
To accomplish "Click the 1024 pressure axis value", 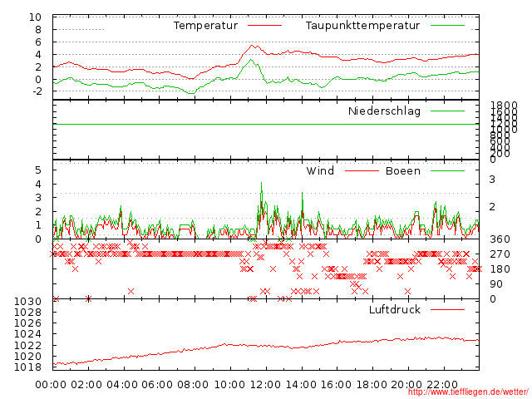I will tap(27, 334).
